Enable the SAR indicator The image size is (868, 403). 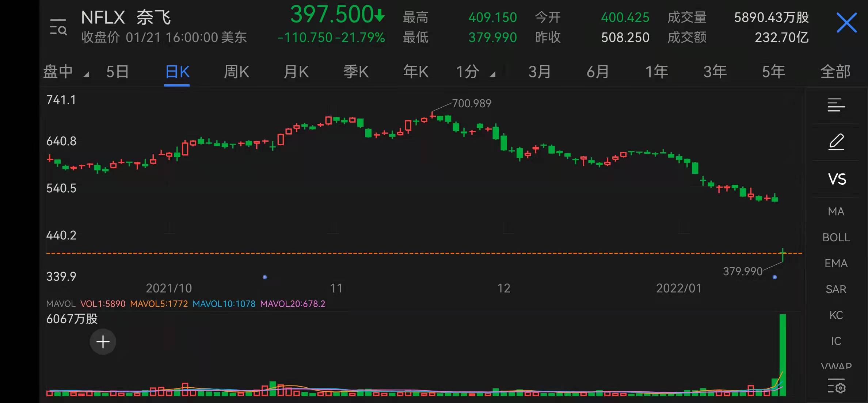pyautogui.click(x=836, y=289)
